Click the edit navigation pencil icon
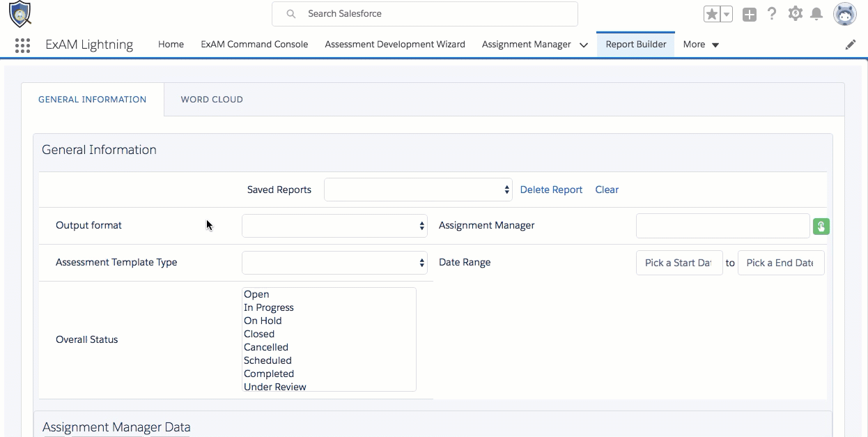868x437 pixels. coord(850,45)
